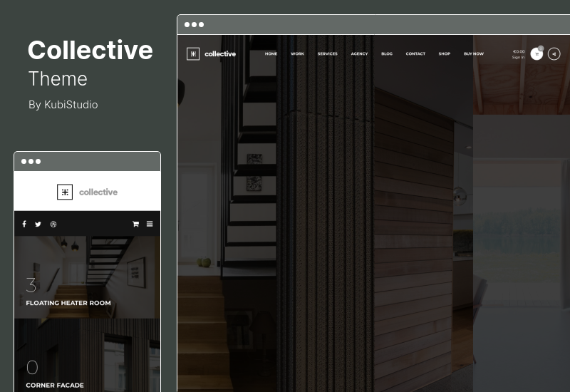Open the hamburger menu in mobile preview
The image size is (570, 392).
(150, 224)
